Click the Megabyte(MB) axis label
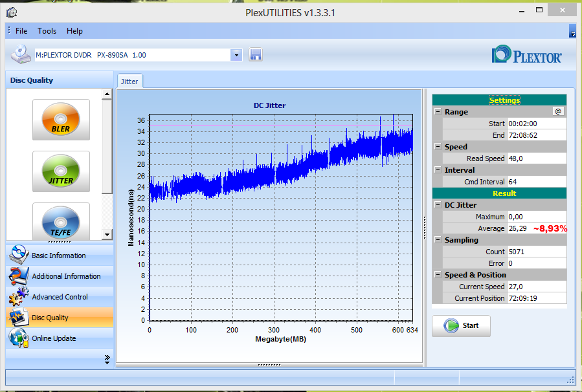 click(280, 339)
